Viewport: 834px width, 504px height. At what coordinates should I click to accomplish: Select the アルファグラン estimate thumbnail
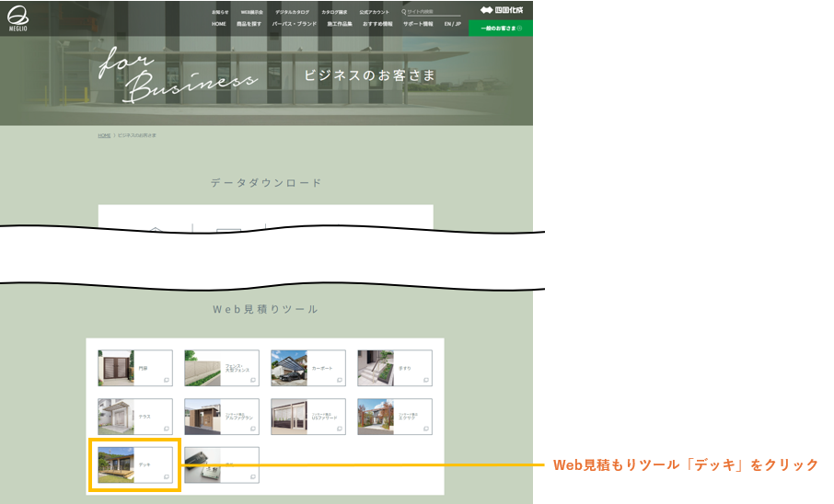point(203,417)
